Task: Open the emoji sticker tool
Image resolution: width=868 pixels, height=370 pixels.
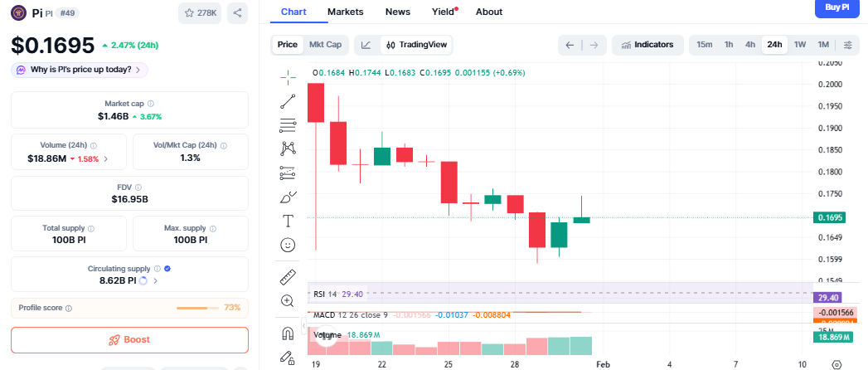Action: point(288,245)
